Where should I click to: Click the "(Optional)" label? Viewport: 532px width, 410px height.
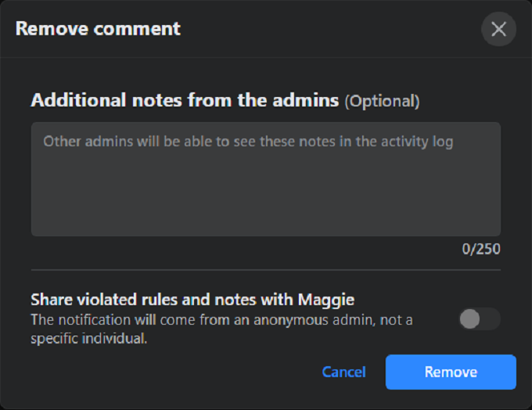[x=382, y=101]
